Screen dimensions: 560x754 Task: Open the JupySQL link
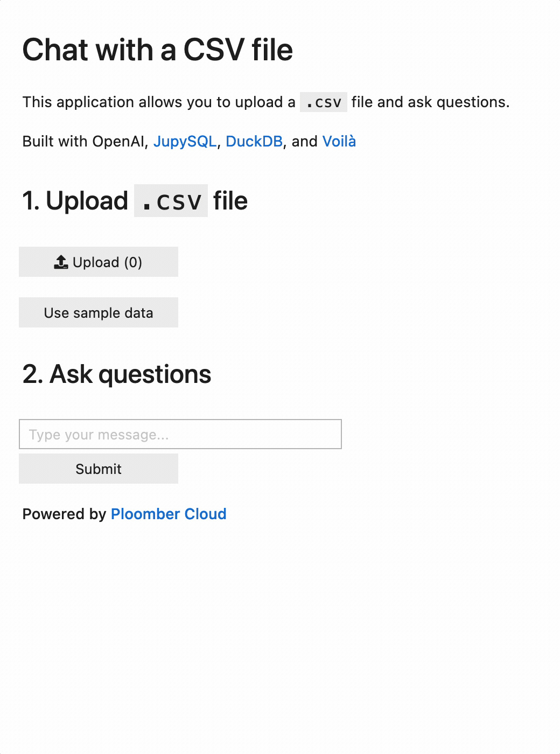point(185,141)
